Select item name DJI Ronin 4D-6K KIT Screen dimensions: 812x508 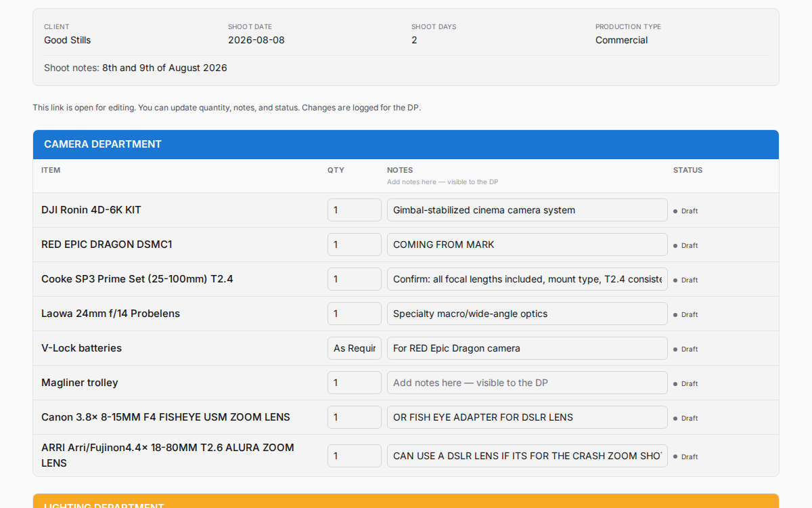coord(91,210)
